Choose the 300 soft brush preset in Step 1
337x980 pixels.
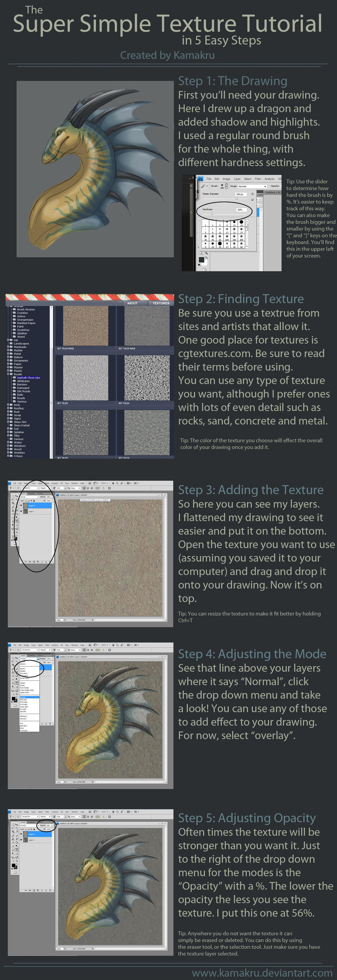pos(242,238)
